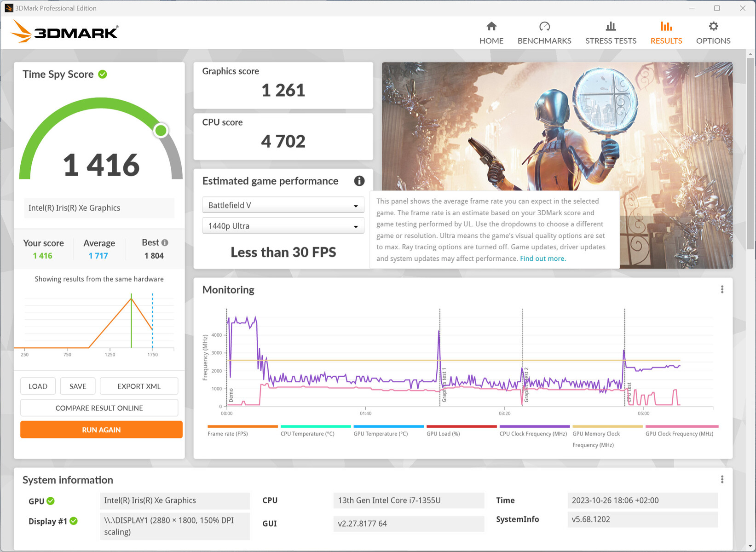Viewport: 756px width, 552px height.
Task: Click the vertical scrollbar thumb
Action: [x=750, y=154]
